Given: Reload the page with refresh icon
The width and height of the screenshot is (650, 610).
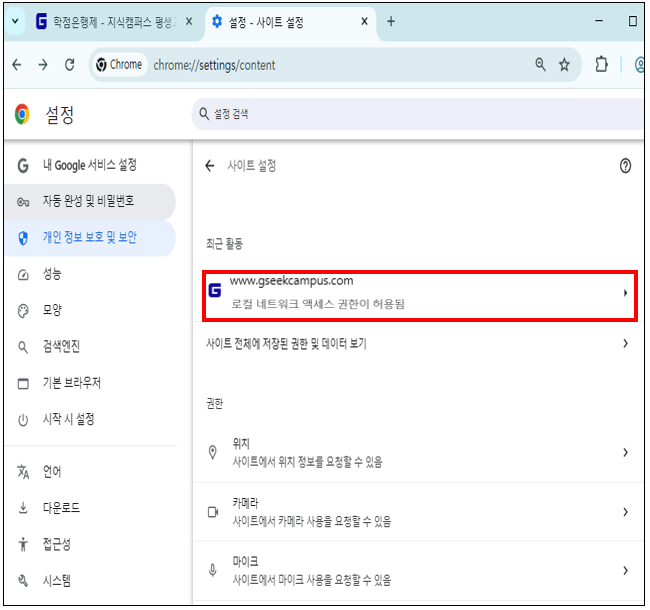Looking at the screenshot, I should point(69,65).
